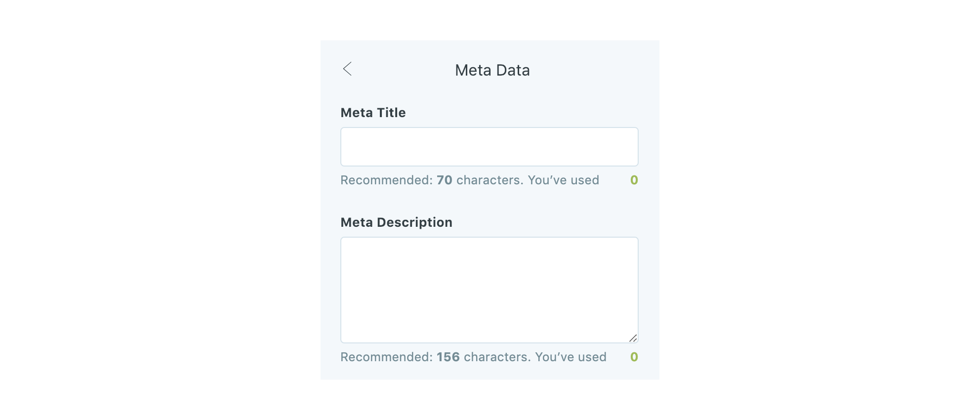
Task: Focus the Meta Title input field
Action: [x=489, y=147]
